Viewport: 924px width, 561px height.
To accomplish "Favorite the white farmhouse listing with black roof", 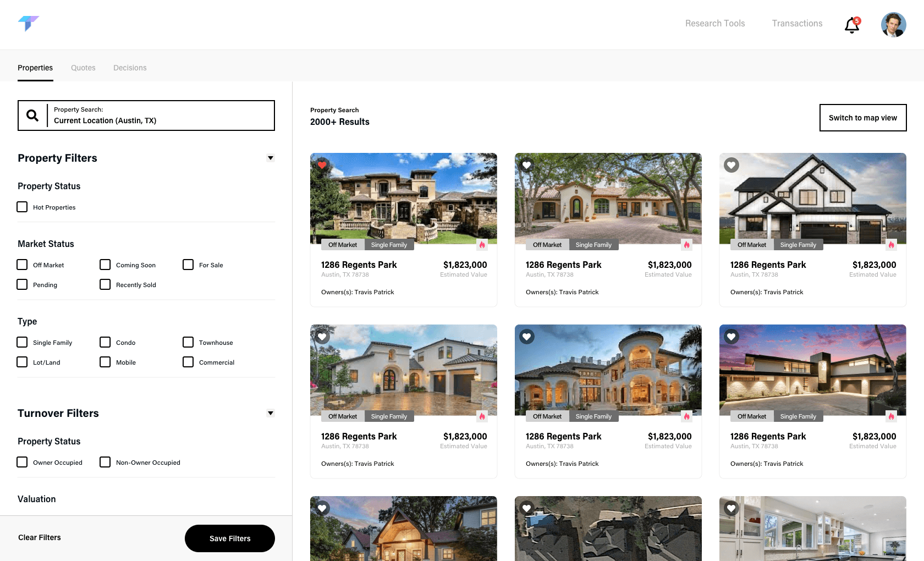I will [x=732, y=165].
